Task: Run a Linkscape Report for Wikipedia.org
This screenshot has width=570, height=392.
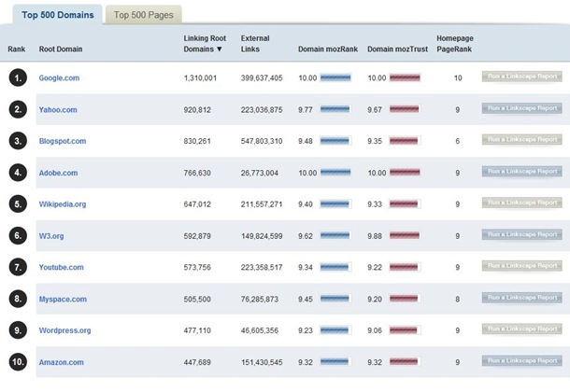Action: (522, 203)
